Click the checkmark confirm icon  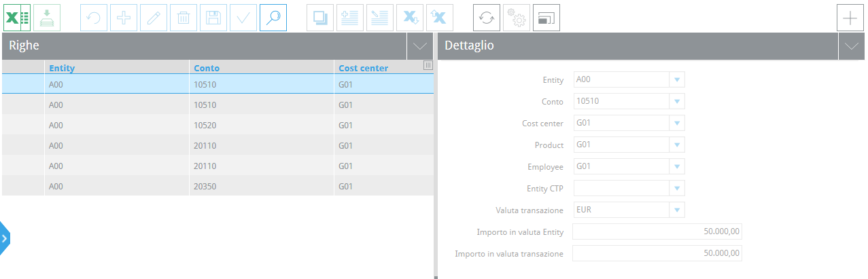[243, 18]
